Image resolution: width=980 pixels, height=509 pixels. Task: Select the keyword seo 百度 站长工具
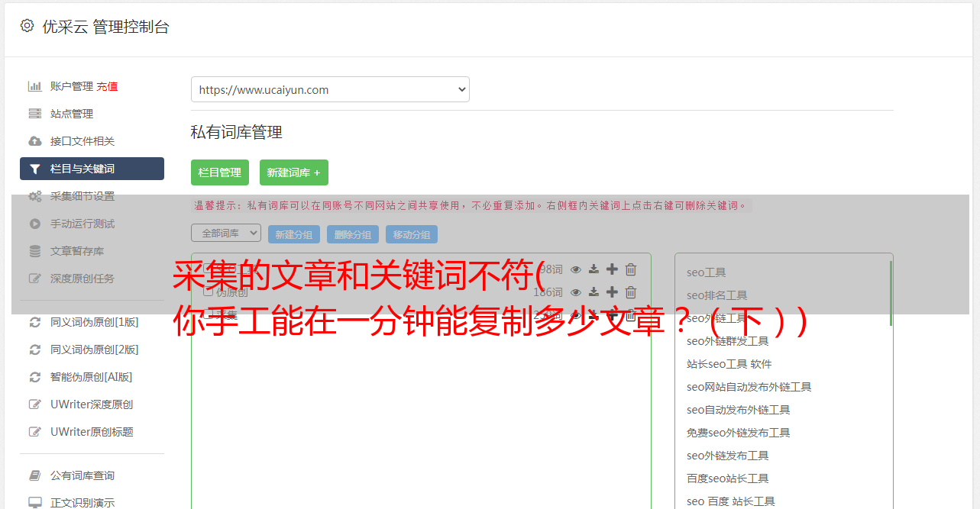coord(730,501)
